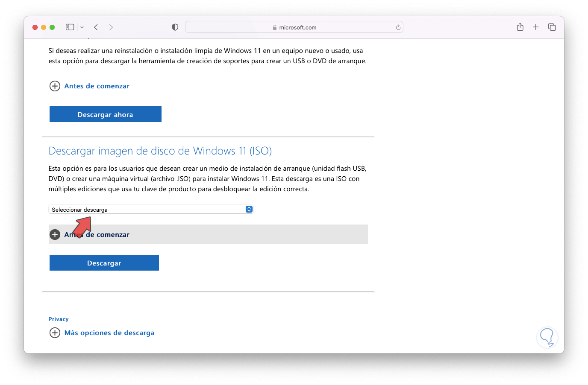588x385 pixels.
Task: Reload the current page
Action: tap(398, 27)
